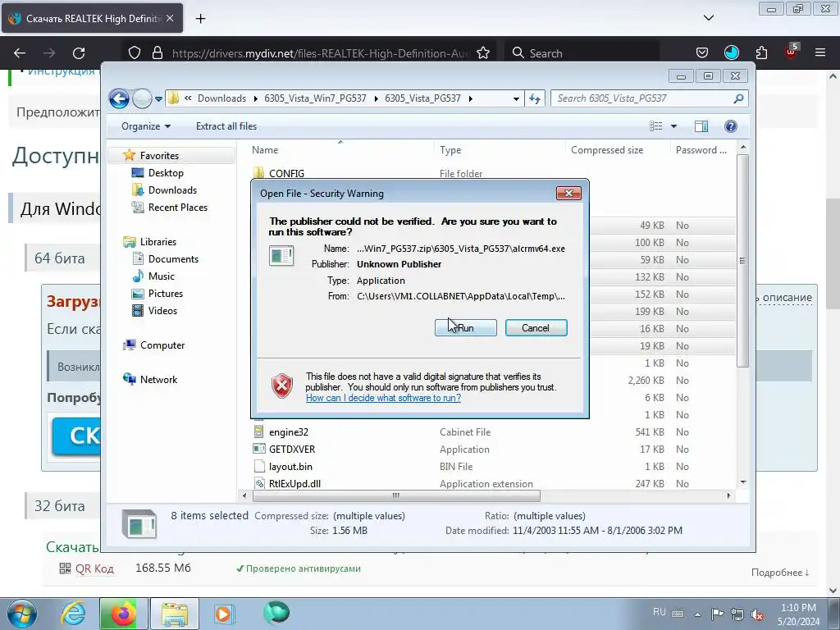Open Windows Media Player taskbar icon
Viewport: 840px width, 630px height.
pyautogui.click(x=225, y=614)
